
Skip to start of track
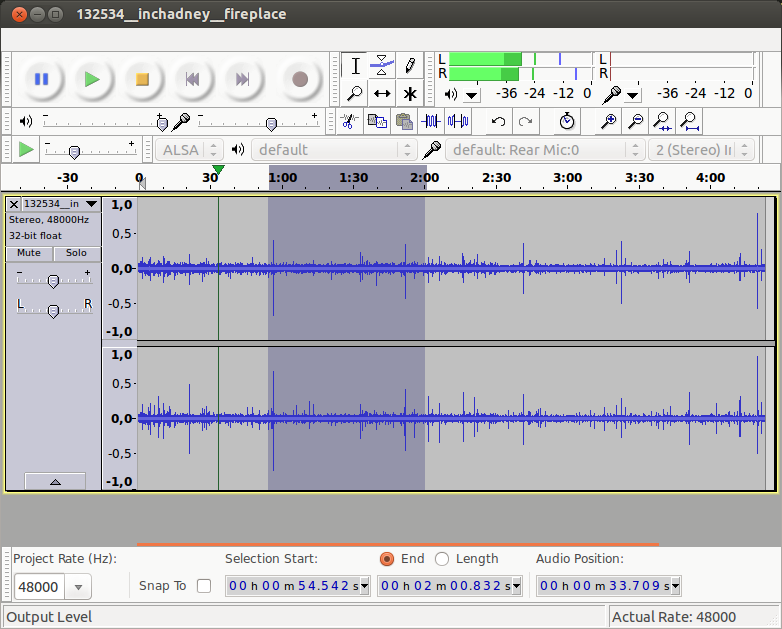click(193, 79)
